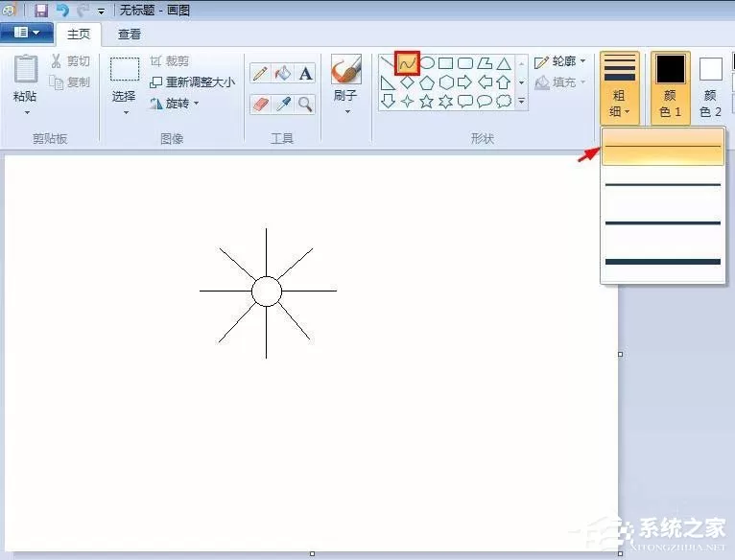Choose the Cloud callout shape
The width and height of the screenshot is (735, 560).
pyautogui.click(x=504, y=101)
